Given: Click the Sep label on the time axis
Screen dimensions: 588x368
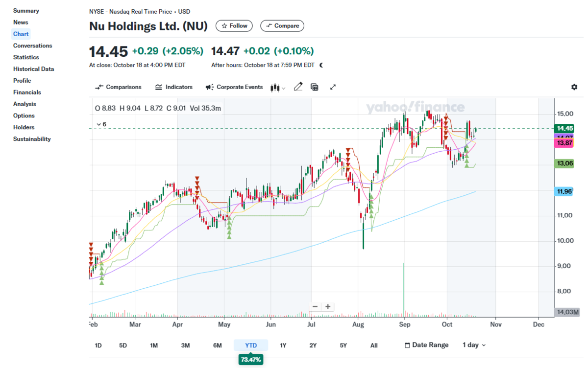Looking at the screenshot, I should click(404, 324).
